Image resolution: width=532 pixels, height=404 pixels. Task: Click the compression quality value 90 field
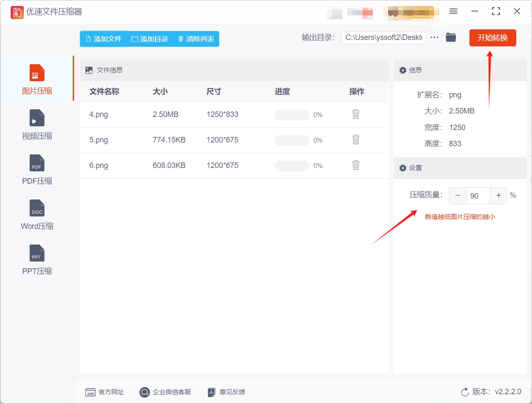(478, 196)
